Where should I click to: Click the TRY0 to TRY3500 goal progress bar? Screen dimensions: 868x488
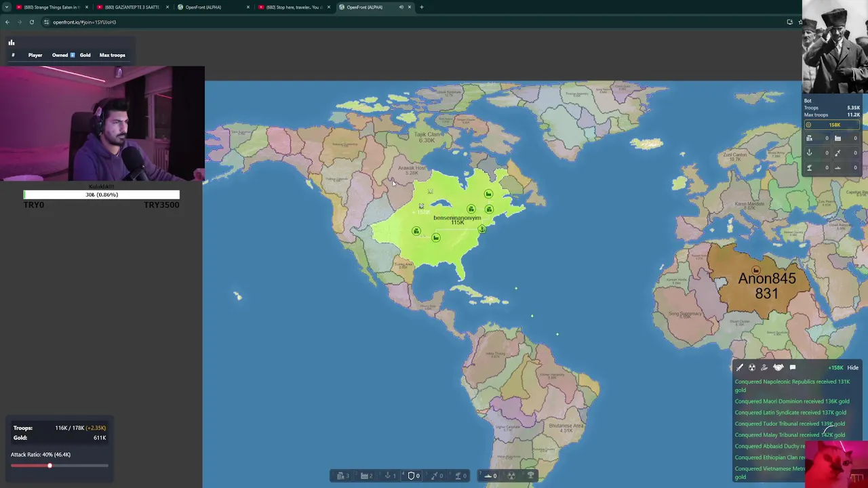coord(102,195)
